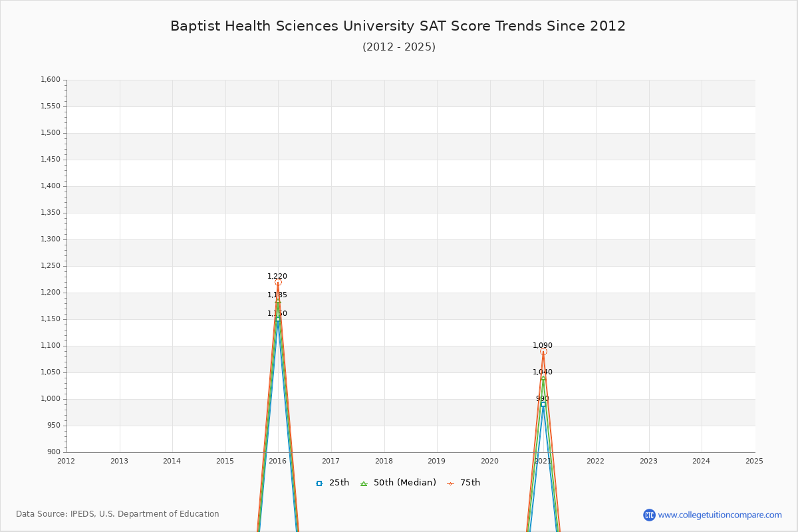Viewport: 798px width, 532px height.
Task: Click the 2016 x-axis label
Action: point(278,461)
